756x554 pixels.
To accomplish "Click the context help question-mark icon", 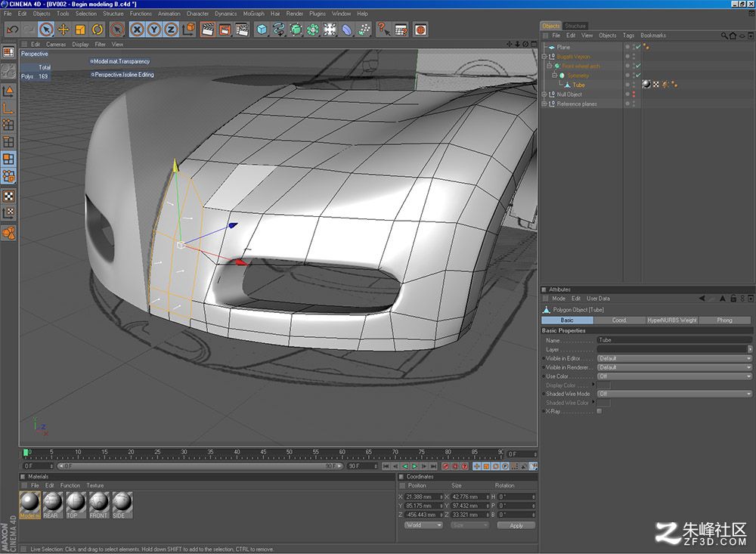I will (x=383, y=30).
